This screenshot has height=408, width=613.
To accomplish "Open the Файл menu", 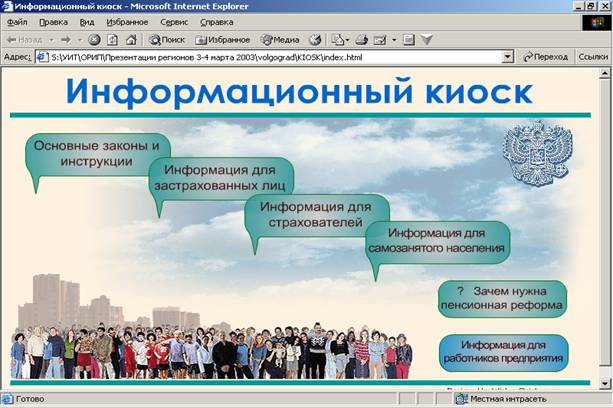I will (x=17, y=21).
